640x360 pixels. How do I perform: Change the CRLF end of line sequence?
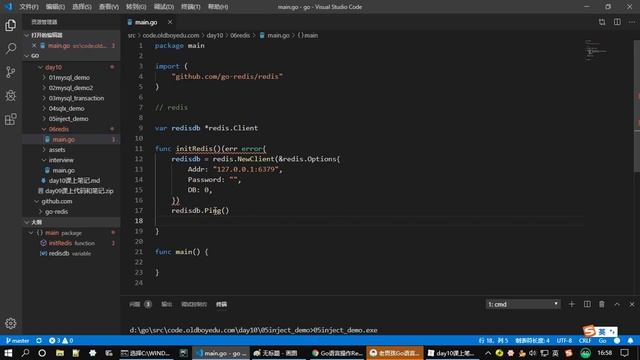[x=585, y=340]
